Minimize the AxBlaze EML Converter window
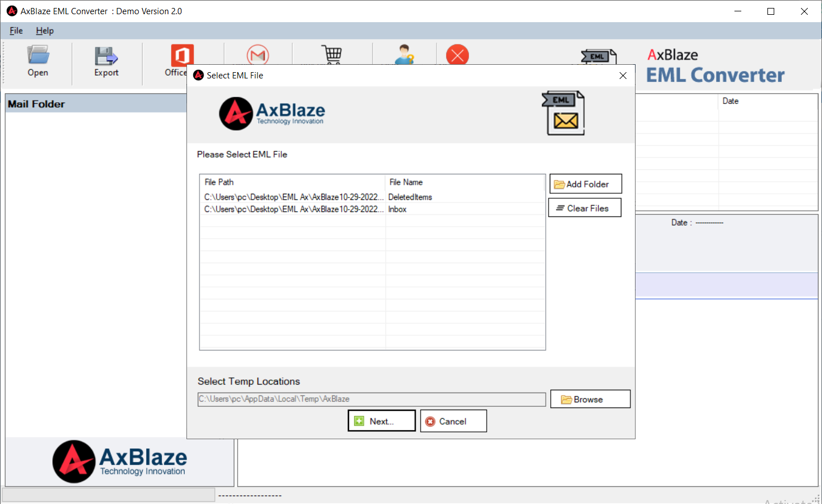This screenshot has width=822, height=504. click(x=738, y=11)
